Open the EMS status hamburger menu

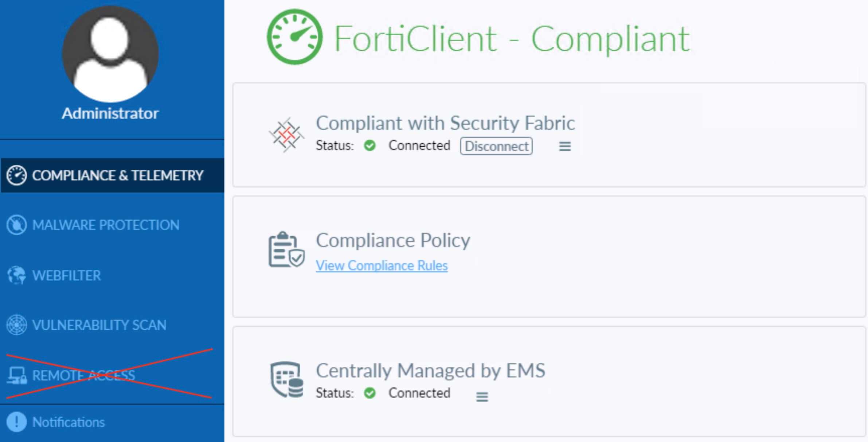tap(482, 397)
